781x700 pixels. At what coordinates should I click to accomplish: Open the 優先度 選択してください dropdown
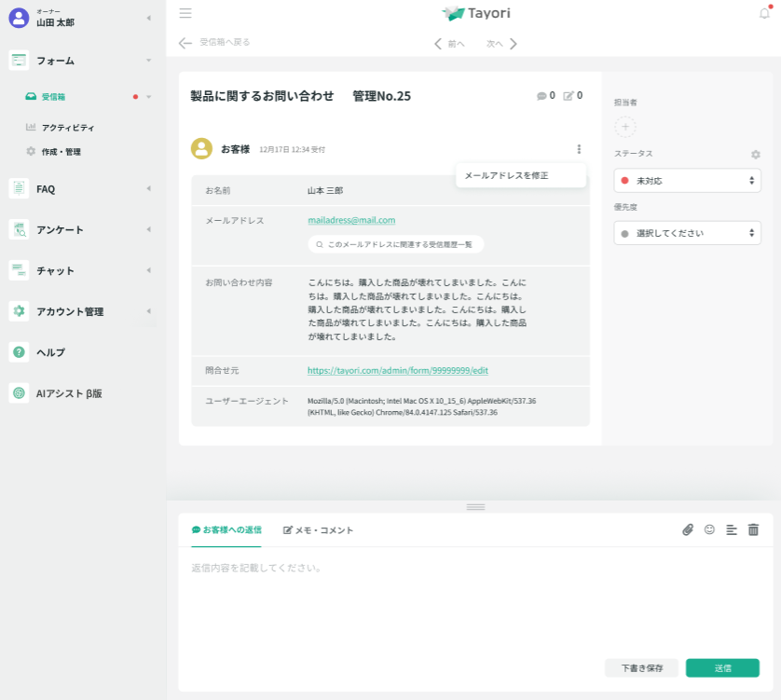coord(688,233)
